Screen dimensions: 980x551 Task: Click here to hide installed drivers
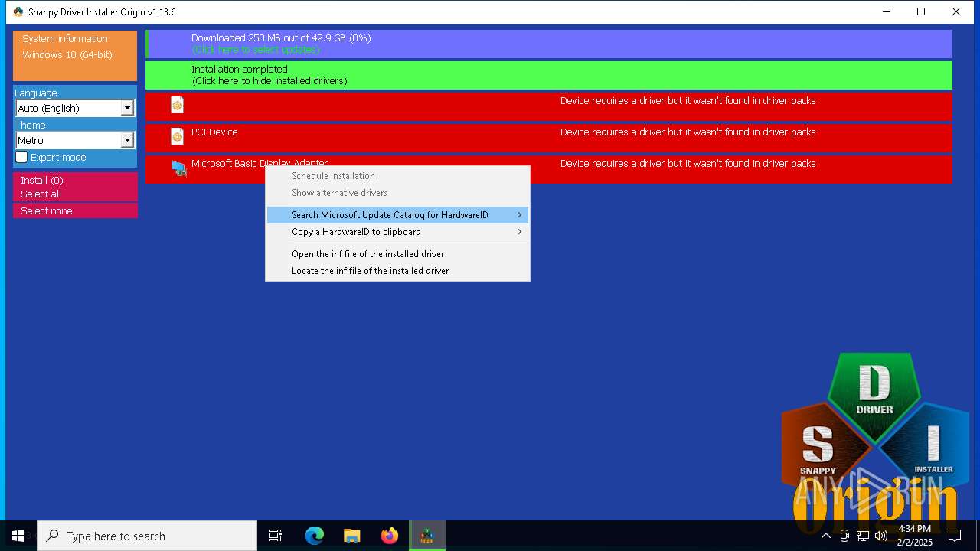click(x=269, y=81)
